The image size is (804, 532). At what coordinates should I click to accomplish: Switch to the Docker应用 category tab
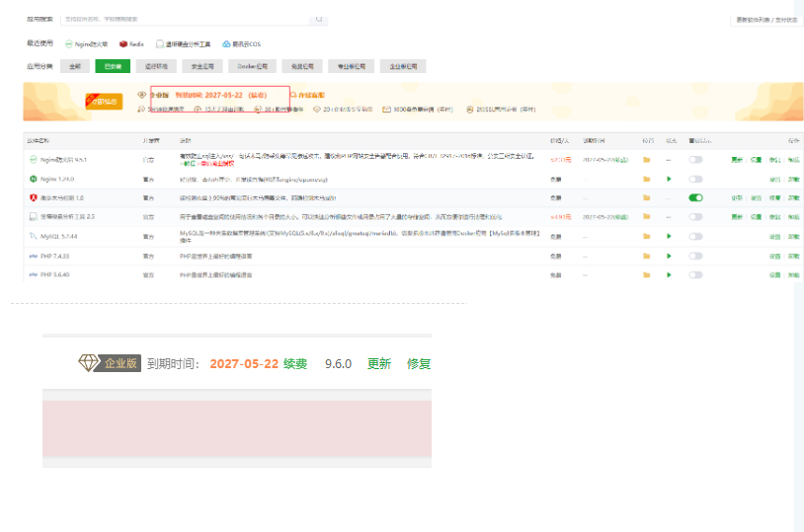[252, 66]
